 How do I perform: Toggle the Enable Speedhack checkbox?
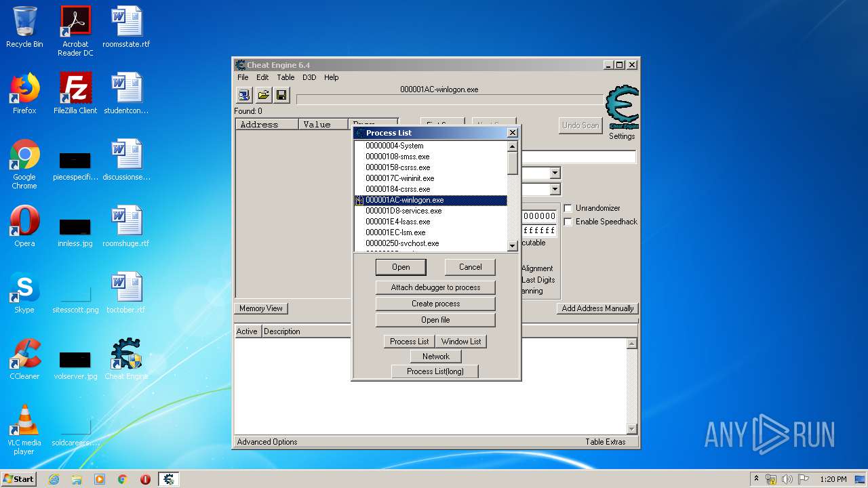click(568, 222)
